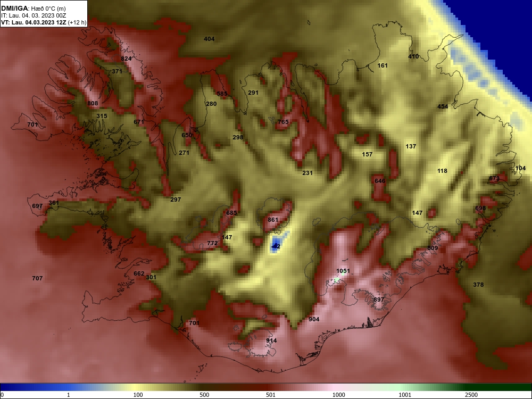This screenshot has height=399, width=532.
Task: Click the map value 298
Action: pos(238,137)
